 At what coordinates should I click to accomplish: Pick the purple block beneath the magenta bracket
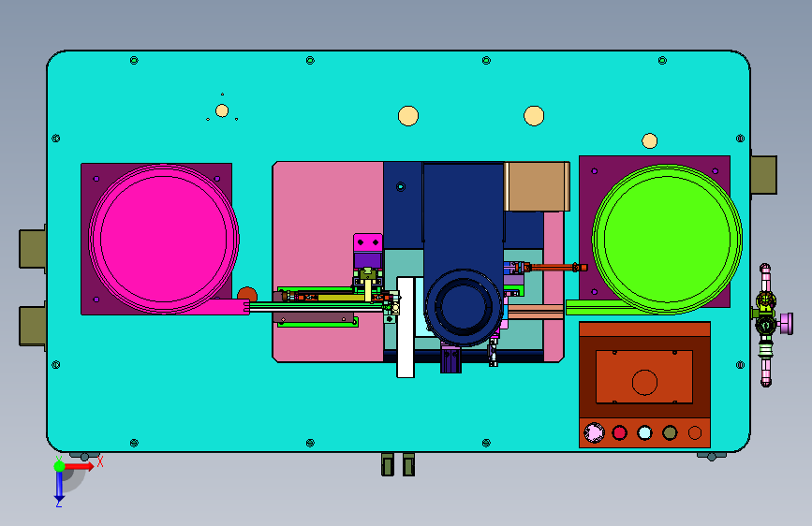pos(368,260)
